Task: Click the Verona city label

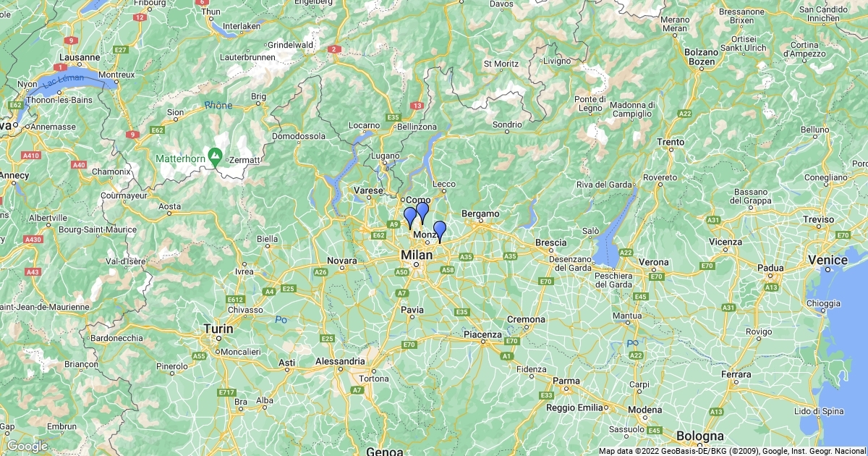Action: point(654,261)
